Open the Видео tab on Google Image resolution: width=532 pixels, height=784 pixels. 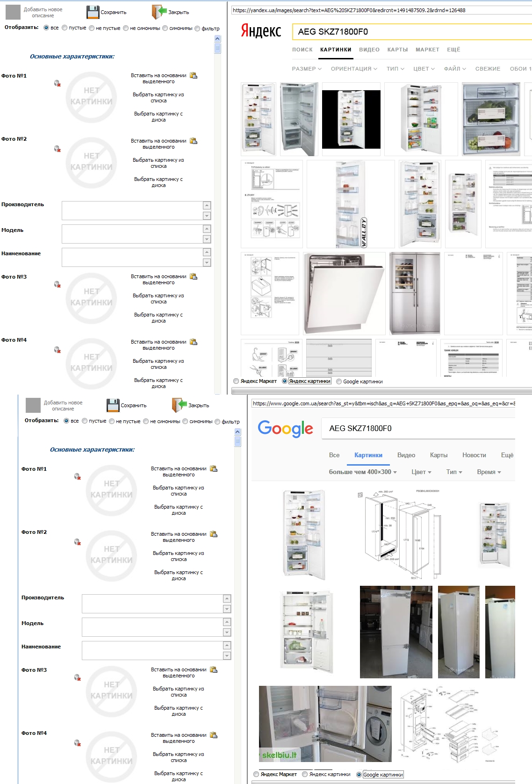pos(406,455)
